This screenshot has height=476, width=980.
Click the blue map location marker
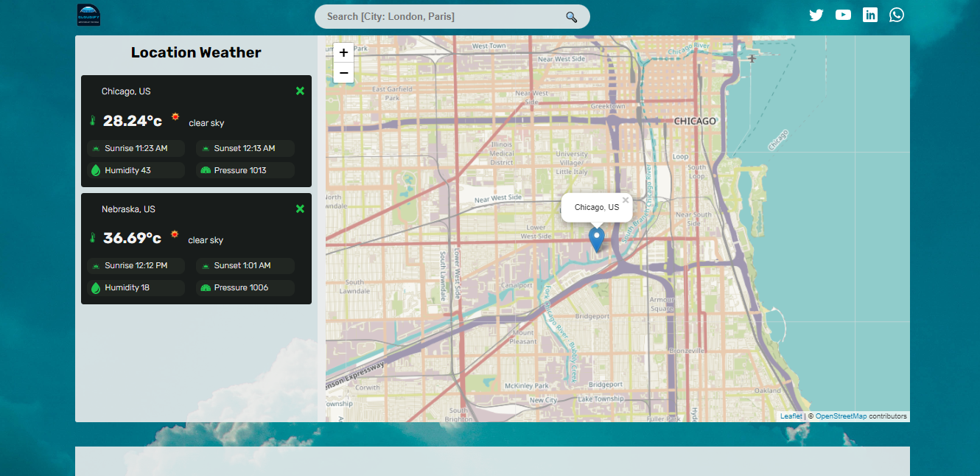(597, 240)
